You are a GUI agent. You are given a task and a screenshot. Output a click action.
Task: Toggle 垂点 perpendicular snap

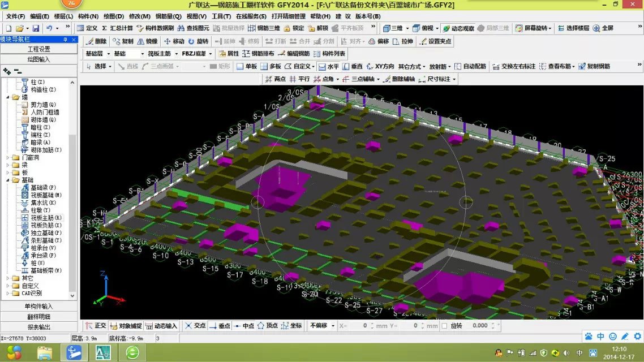point(220,326)
